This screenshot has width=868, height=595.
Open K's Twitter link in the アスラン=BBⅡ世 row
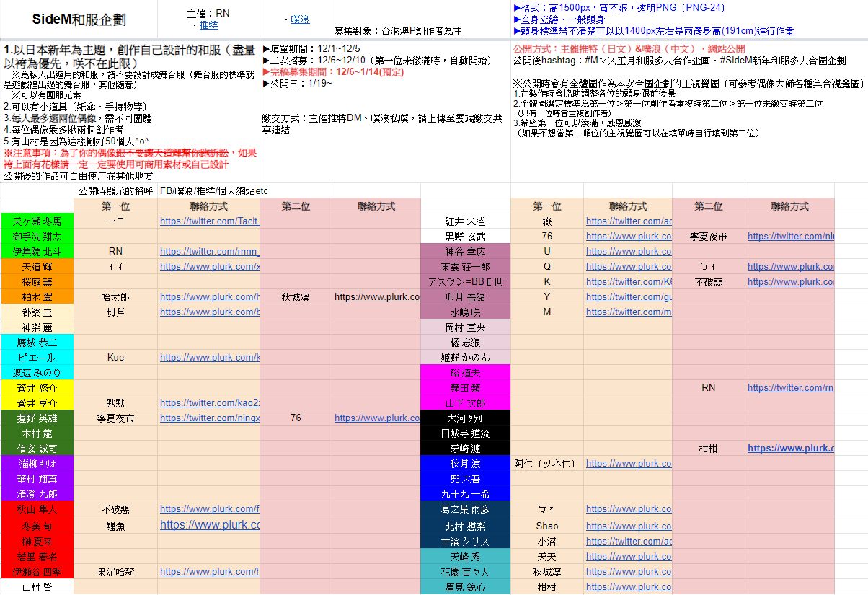click(x=629, y=281)
